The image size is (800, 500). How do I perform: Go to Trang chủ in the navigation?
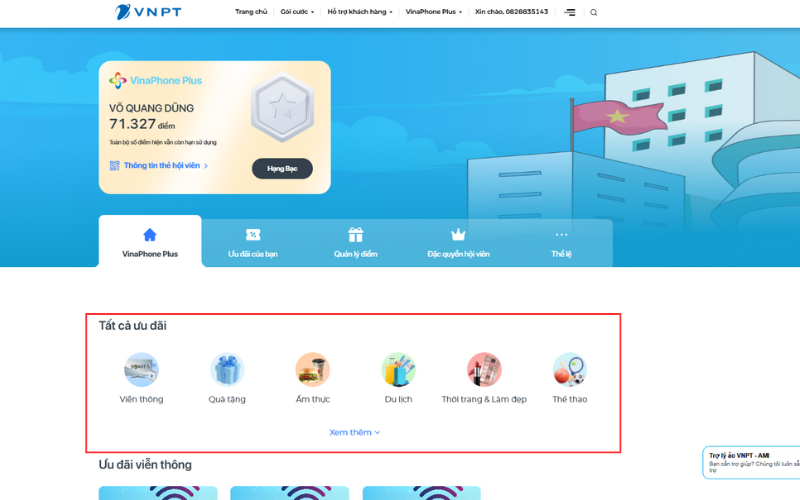pyautogui.click(x=251, y=11)
